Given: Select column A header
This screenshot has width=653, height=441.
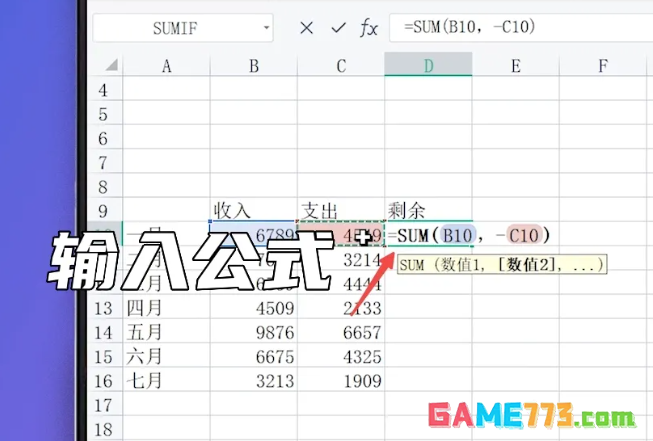Looking at the screenshot, I should [x=166, y=67].
